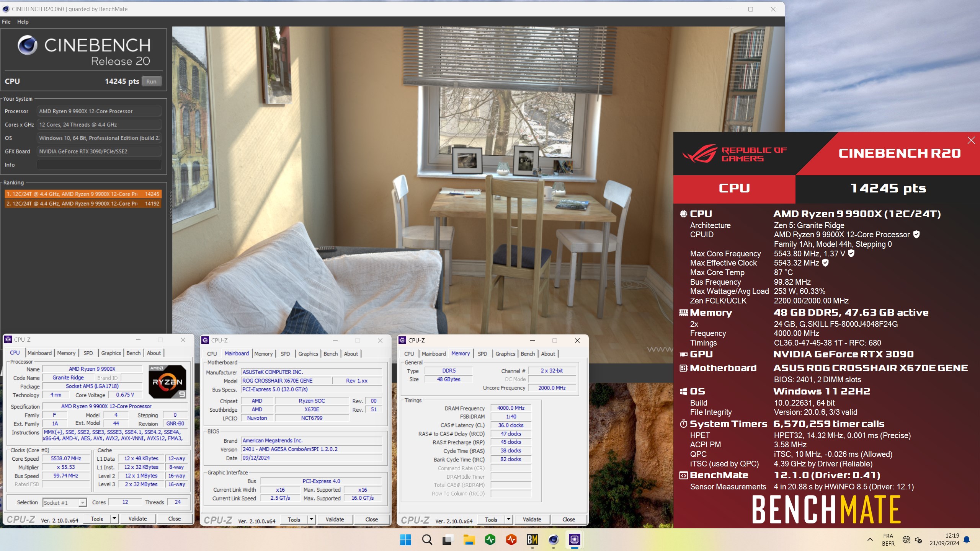Open the green monitoring app in taskbar
This screenshot has width=980, height=551.
[x=490, y=540]
